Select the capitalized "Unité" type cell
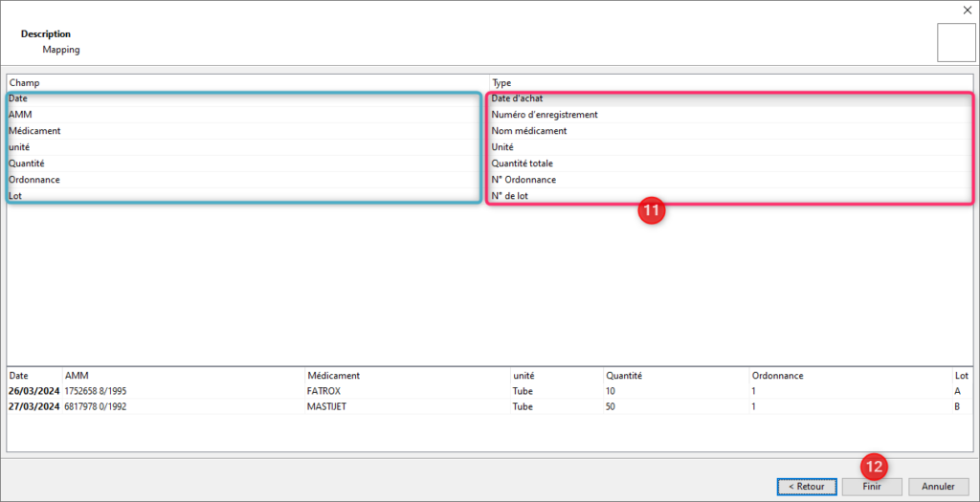This screenshot has height=502, width=980. point(502,147)
